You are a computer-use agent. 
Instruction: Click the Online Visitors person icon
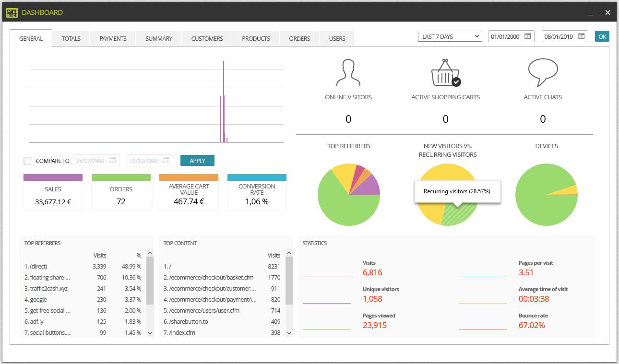pyautogui.click(x=348, y=72)
